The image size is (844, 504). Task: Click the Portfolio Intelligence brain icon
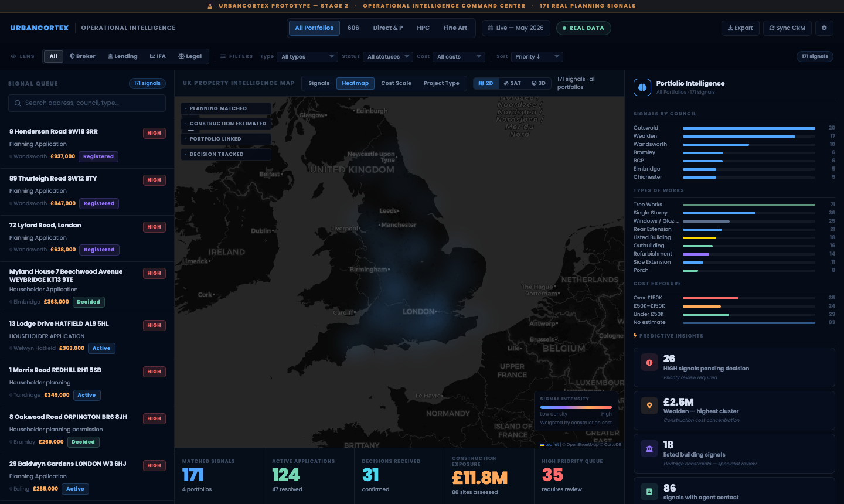642,87
